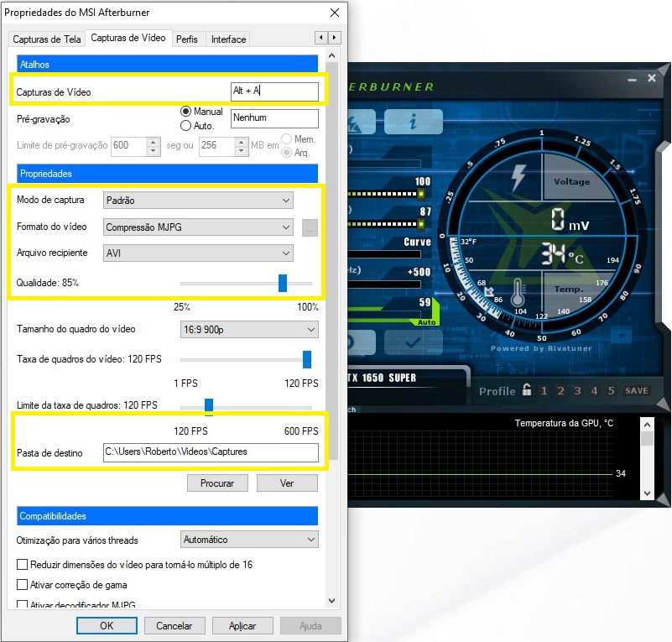The width and height of the screenshot is (672, 642).
Task: Select Afterburner profile slot 2
Action: click(560, 390)
